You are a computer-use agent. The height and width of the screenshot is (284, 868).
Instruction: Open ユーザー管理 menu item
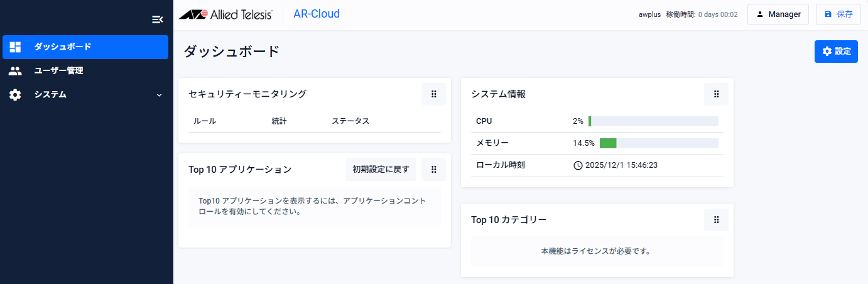[58, 71]
